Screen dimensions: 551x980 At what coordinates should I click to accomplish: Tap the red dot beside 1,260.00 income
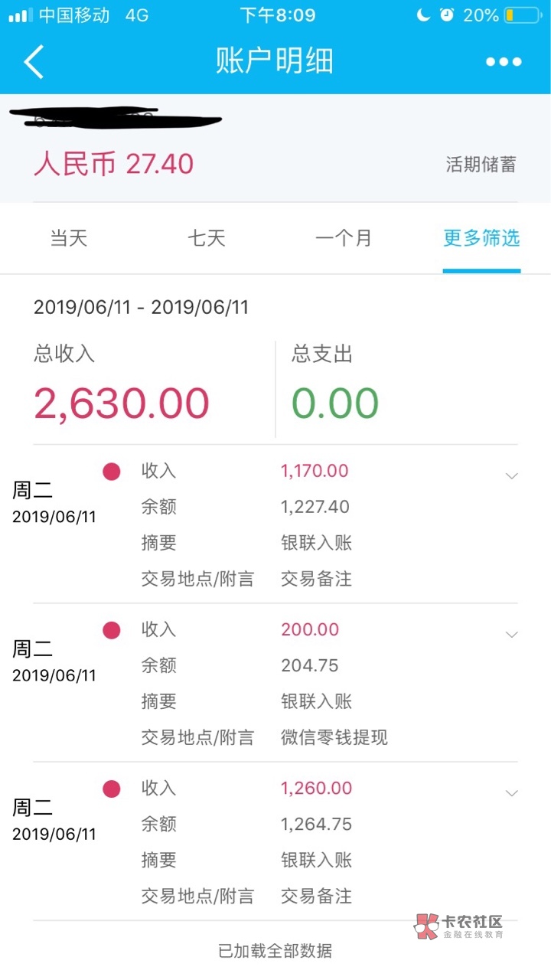click(112, 789)
